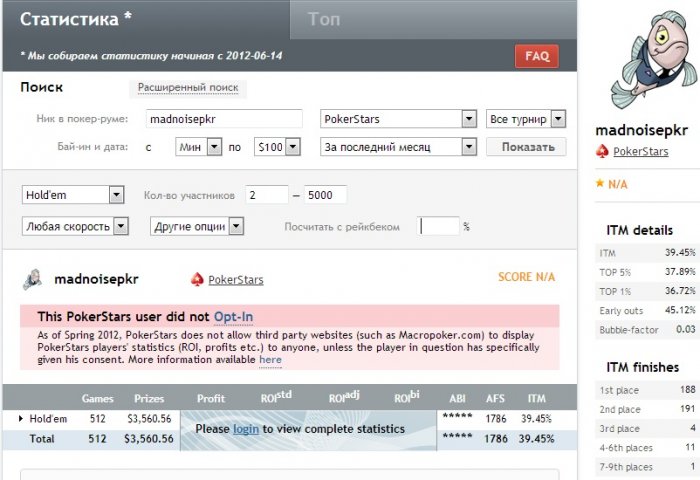Viewport: 700px width, 480px height.
Task: Click the star rating icon beside N/A
Action: [x=600, y=183]
